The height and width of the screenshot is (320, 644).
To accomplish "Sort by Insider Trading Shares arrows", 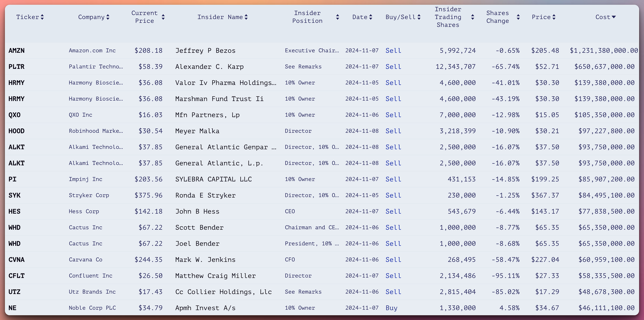I will pyautogui.click(x=473, y=17).
